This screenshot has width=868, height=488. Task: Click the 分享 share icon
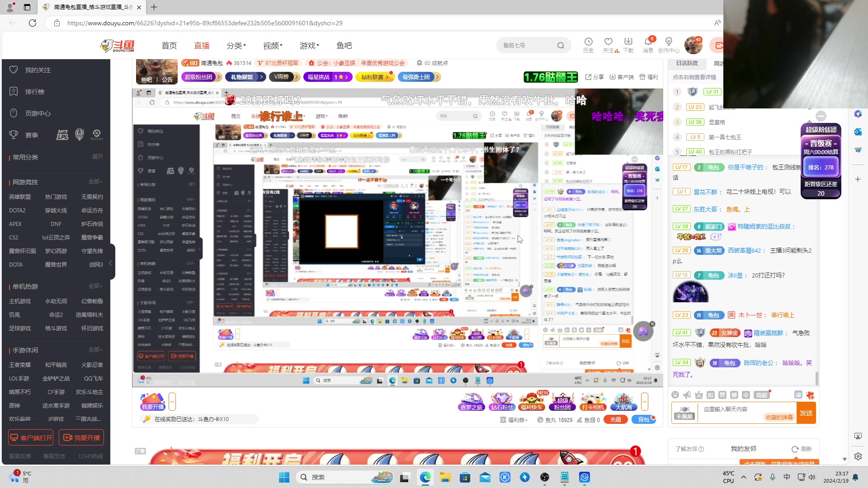coord(594,77)
